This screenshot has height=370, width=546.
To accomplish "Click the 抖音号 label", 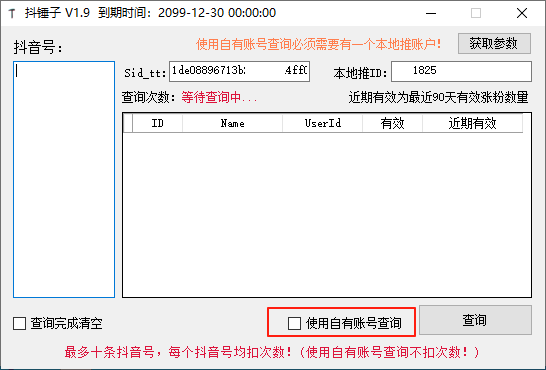I will point(38,47).
